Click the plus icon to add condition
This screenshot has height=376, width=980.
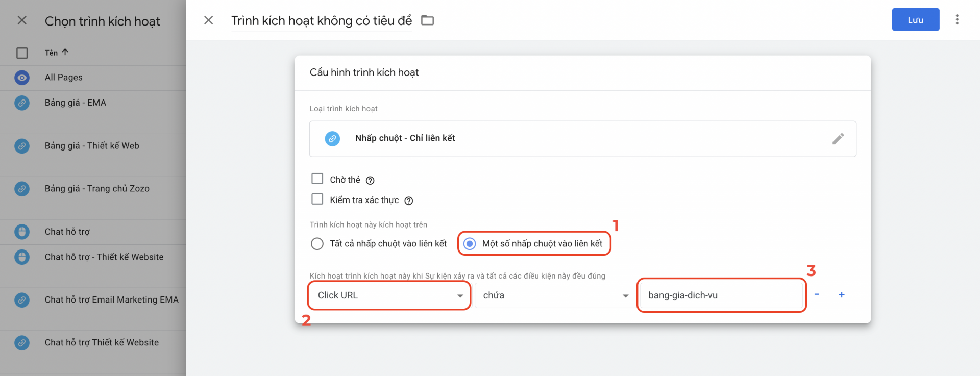(842, 295)
